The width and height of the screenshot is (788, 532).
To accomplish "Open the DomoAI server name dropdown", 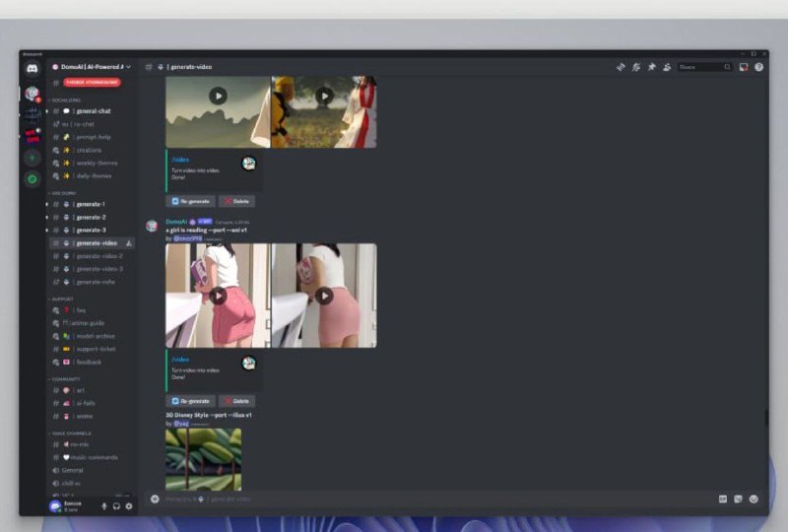I will tap(92, 67).
